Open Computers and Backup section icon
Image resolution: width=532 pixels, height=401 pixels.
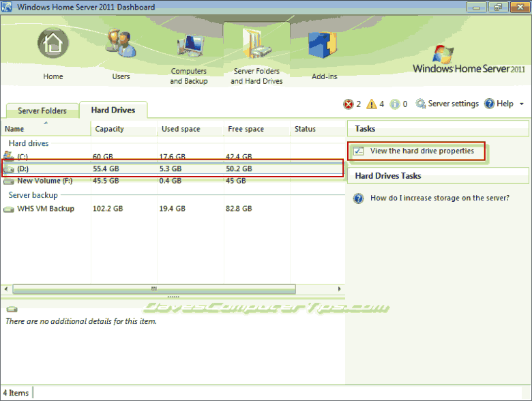coord(190,45)
